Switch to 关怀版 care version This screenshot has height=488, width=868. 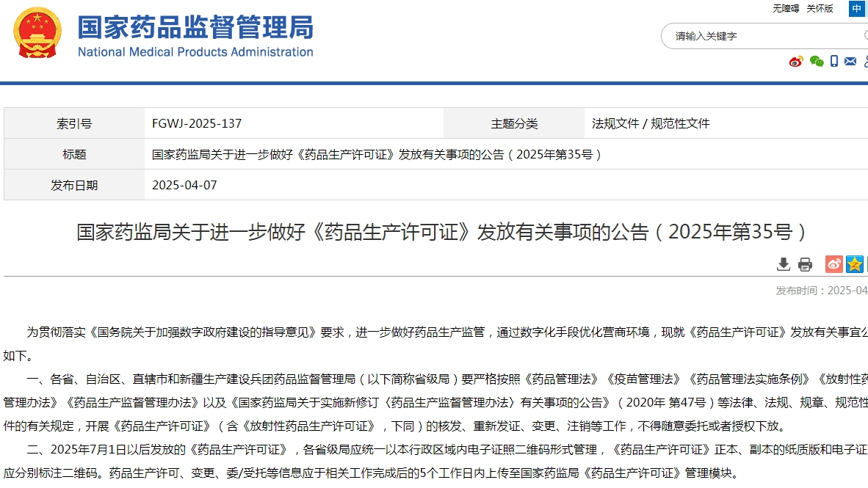tap(820, 9)
